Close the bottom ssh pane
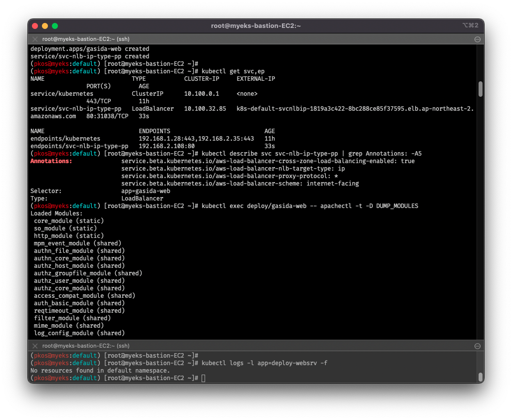Image resolution: width=512 pixels, height=420 pixels. tap(35, 346)
